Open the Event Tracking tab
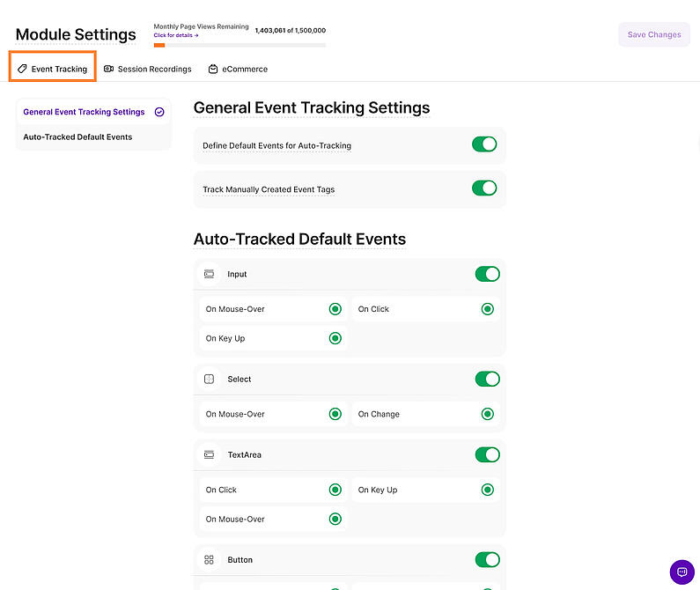 point(53,69)
